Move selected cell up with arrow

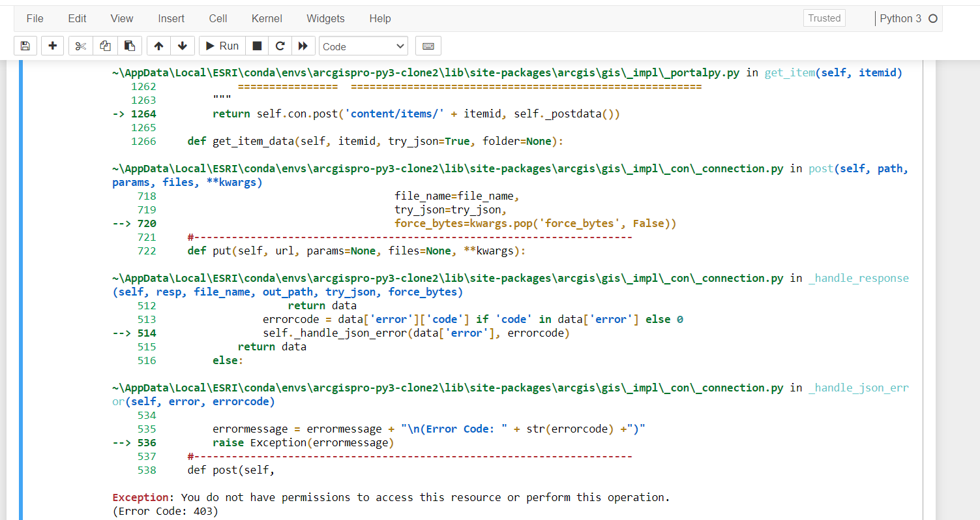(x=158, y=46)
